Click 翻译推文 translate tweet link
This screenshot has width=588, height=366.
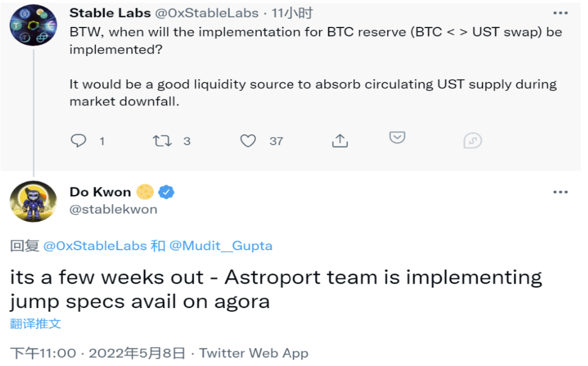tap(35, 324)
